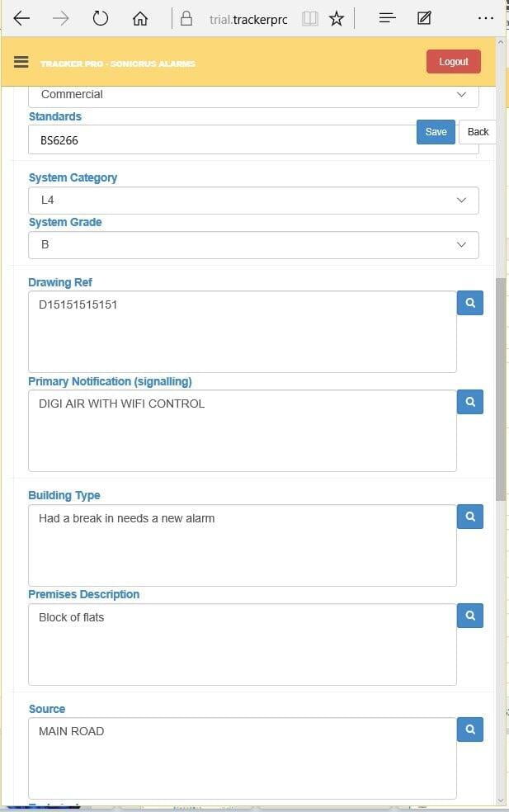Open browser reading view icon
This screenshot has height=812, width=509.
310,18
